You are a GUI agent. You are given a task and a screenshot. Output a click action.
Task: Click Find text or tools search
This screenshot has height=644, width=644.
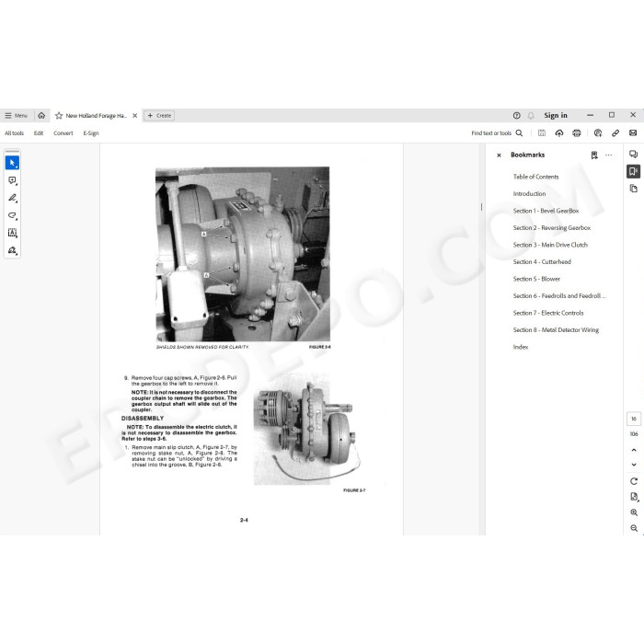(x=497, y=133)
